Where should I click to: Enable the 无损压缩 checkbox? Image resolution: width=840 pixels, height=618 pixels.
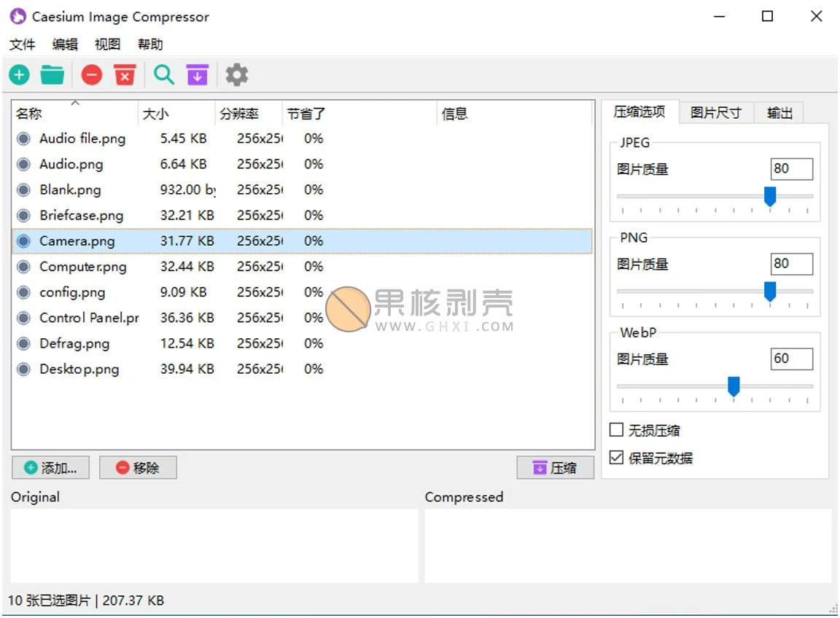pos(616,430)
